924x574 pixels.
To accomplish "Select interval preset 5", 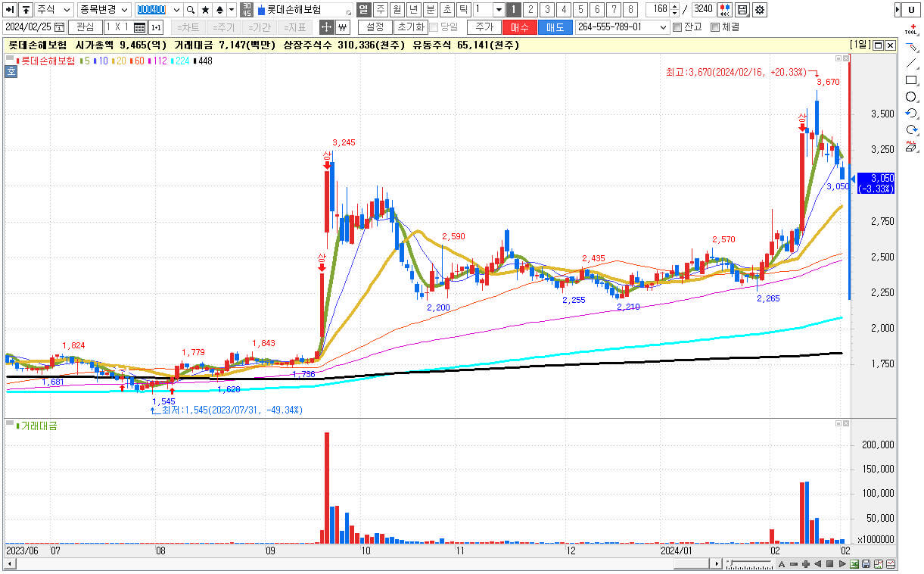I will tap(580, 10).
